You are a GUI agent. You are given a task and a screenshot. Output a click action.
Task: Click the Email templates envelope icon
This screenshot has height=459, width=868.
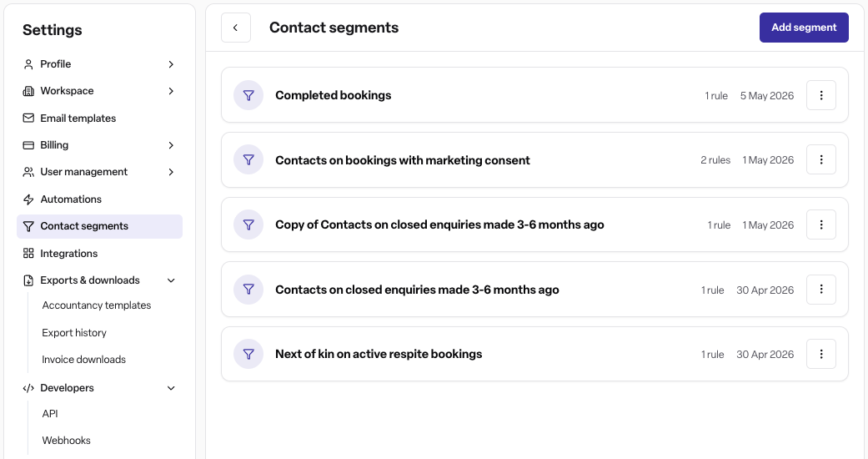coord(28,118)
